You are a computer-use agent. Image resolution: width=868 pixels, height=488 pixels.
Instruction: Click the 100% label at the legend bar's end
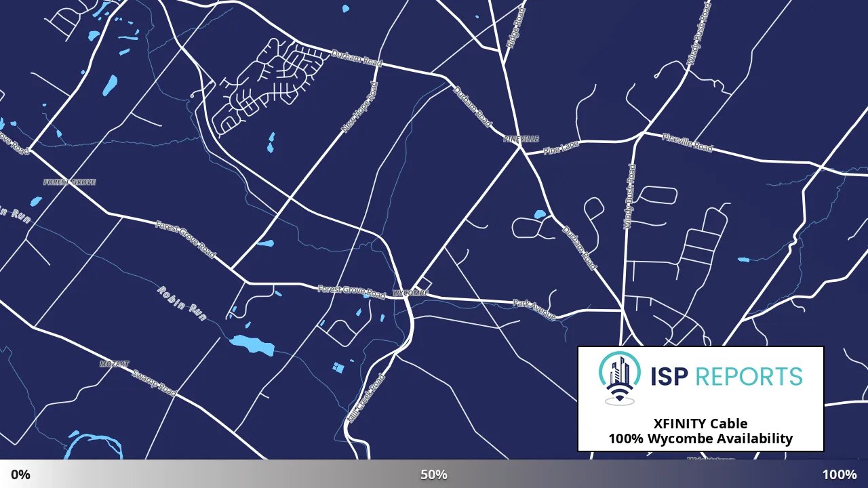pos(840,474)
